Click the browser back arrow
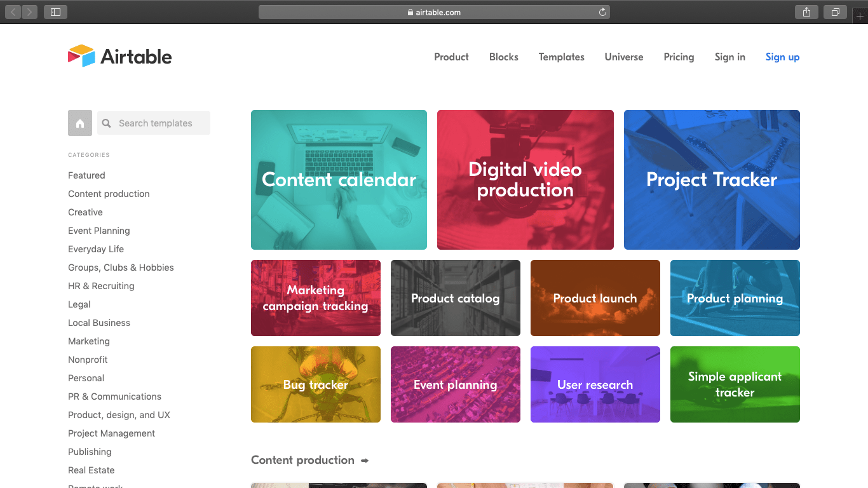Image resolution: width=868 pixels, height=488 pixels. pos(13,12)
